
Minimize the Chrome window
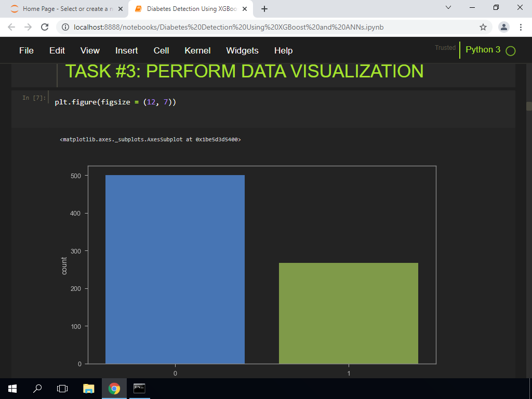pos(472,7)
